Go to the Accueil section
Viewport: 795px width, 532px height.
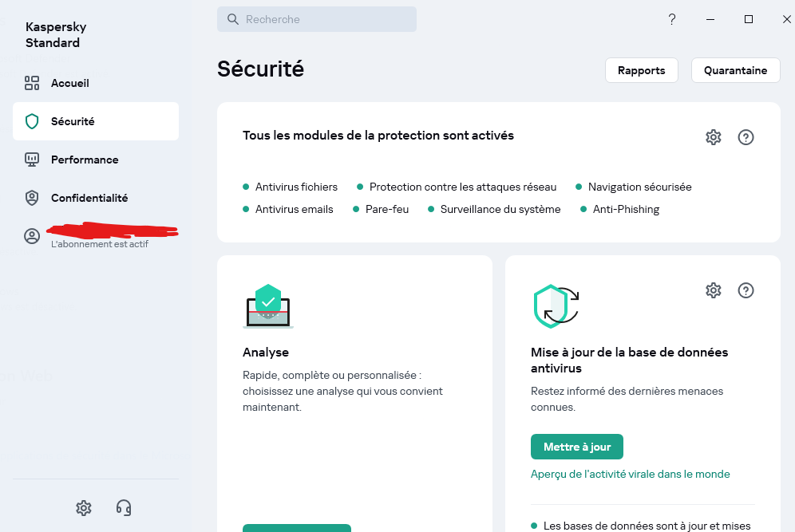(x=69, y=83)
